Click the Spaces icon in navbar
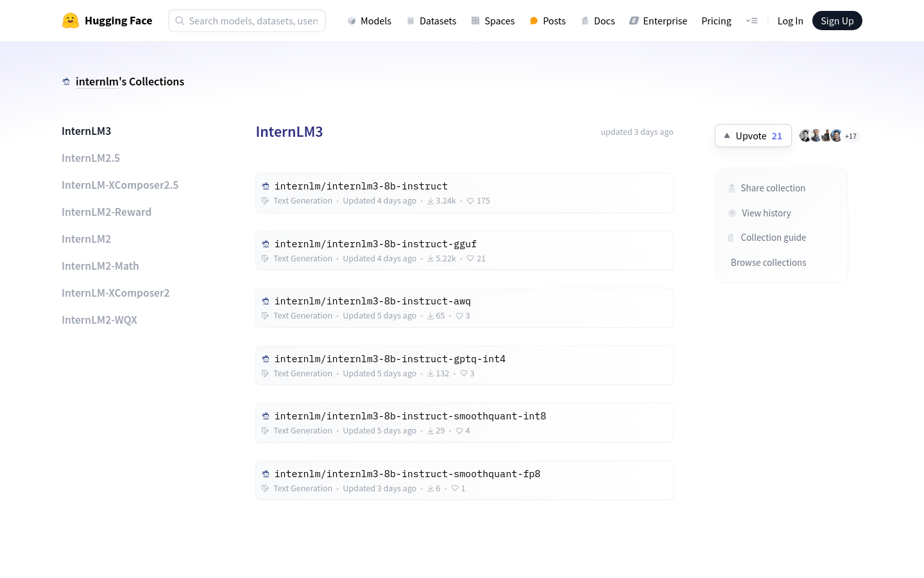 tap(475, 21)
